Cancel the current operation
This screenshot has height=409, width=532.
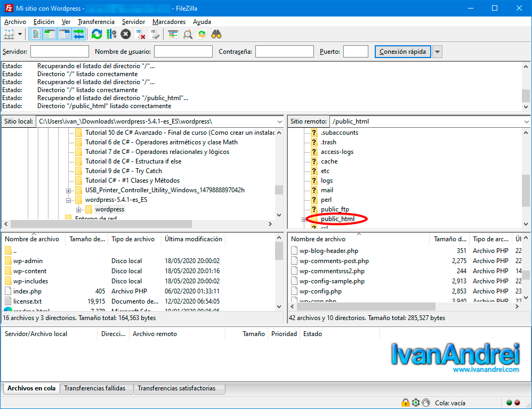pyautogui.click(x=126, y=34)
